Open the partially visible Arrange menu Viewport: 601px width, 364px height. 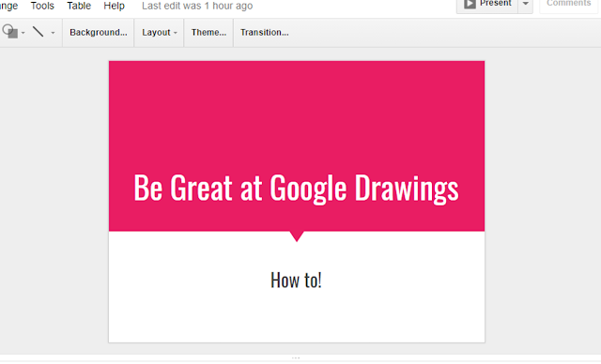click(8, 6)
